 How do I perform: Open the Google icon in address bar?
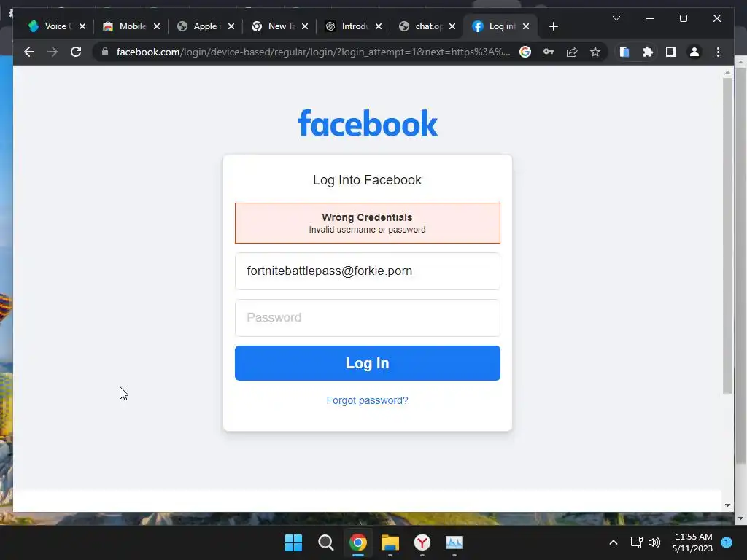tap(525, 52)
